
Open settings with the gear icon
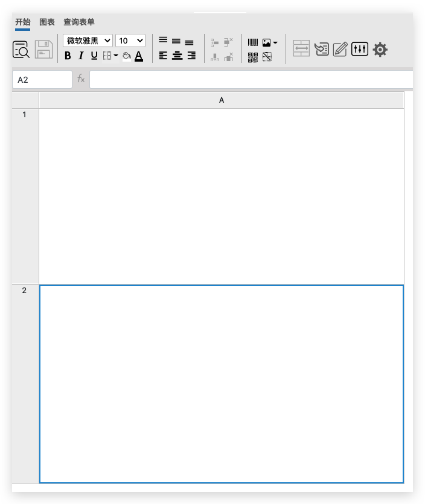point(380,50)
